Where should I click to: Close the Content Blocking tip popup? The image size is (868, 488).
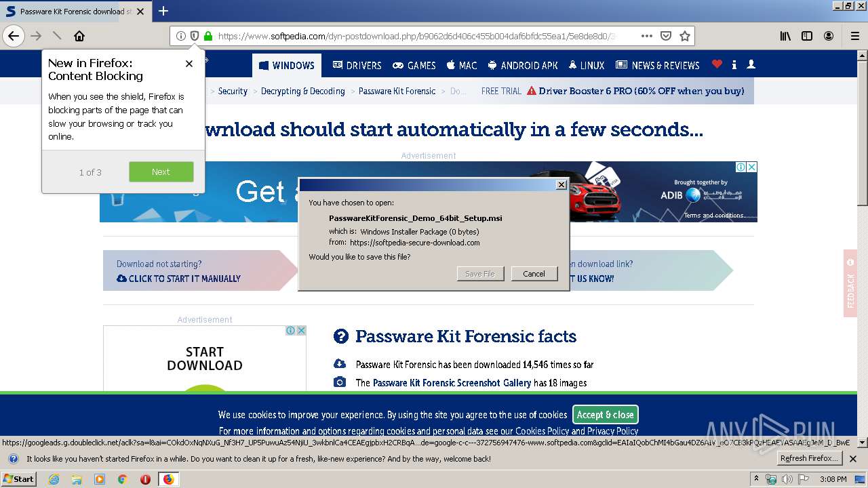pos(189,63)
